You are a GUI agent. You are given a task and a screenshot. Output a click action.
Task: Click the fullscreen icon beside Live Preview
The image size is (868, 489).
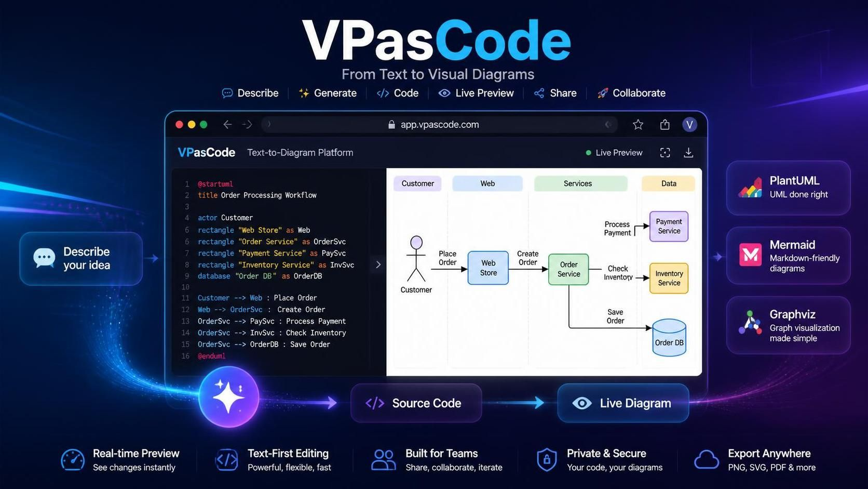coord(665,152)
